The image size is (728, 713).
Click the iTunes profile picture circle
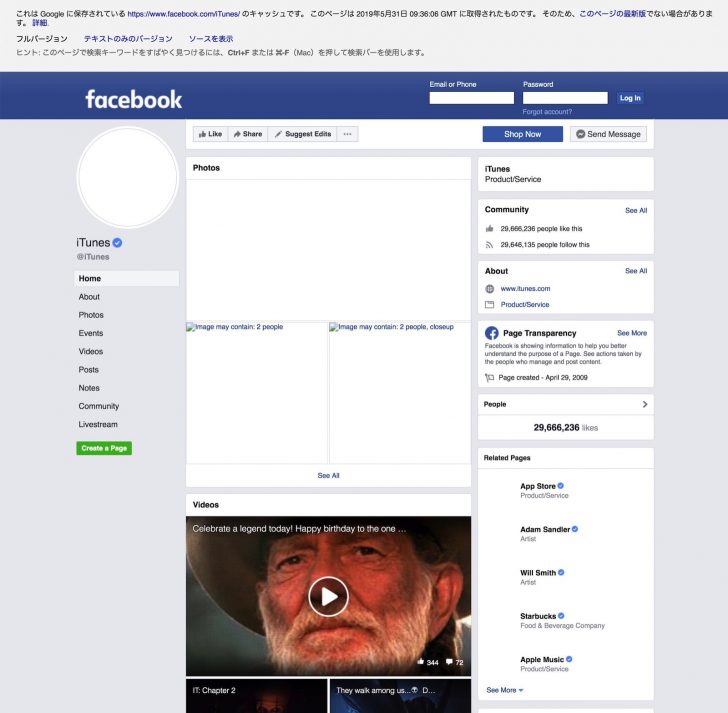point(128,178)
